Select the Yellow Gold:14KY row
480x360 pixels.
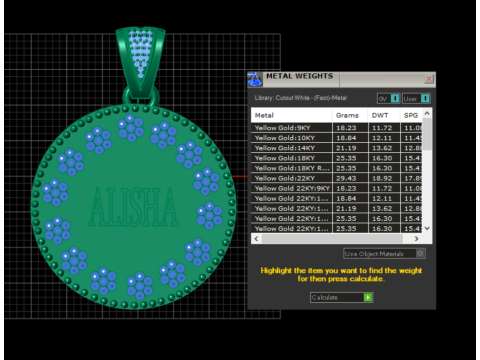click(336, 148)
